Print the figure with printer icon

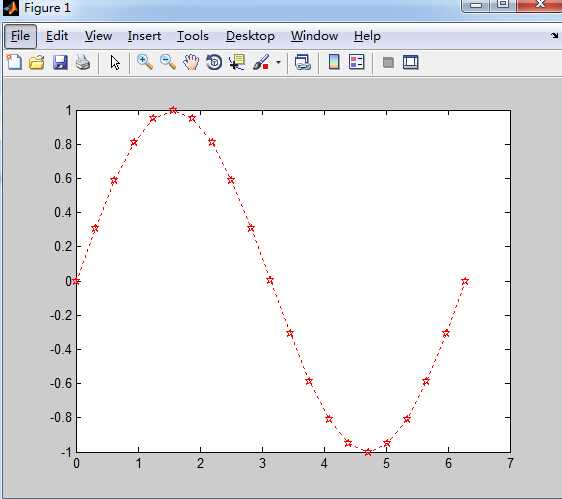pos(83,63)
